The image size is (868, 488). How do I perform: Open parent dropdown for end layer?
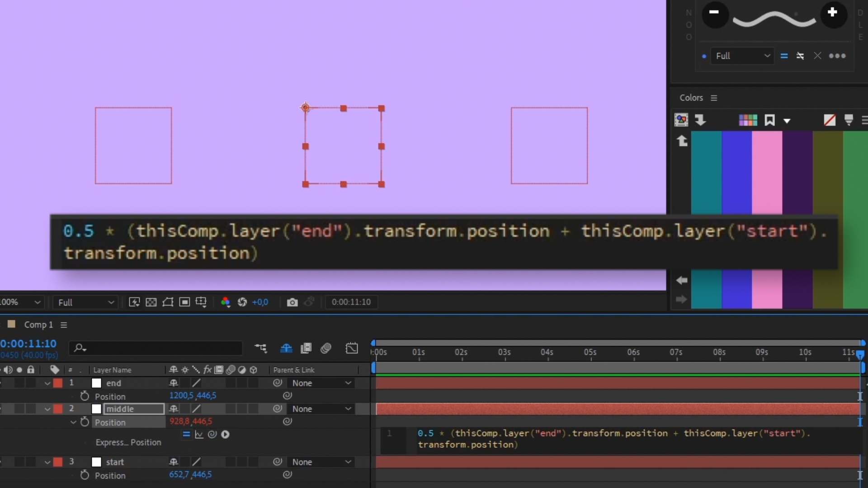tap(321, 383)
